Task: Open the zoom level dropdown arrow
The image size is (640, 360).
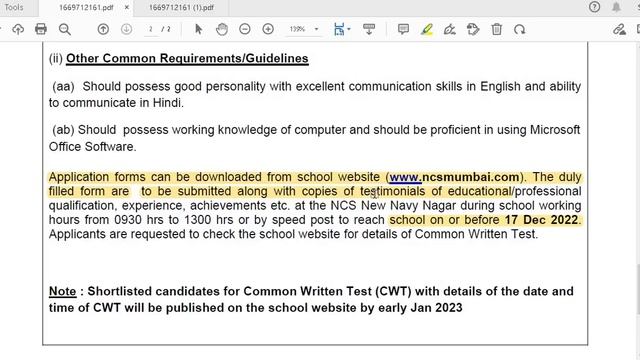Action: click(316, 29)
